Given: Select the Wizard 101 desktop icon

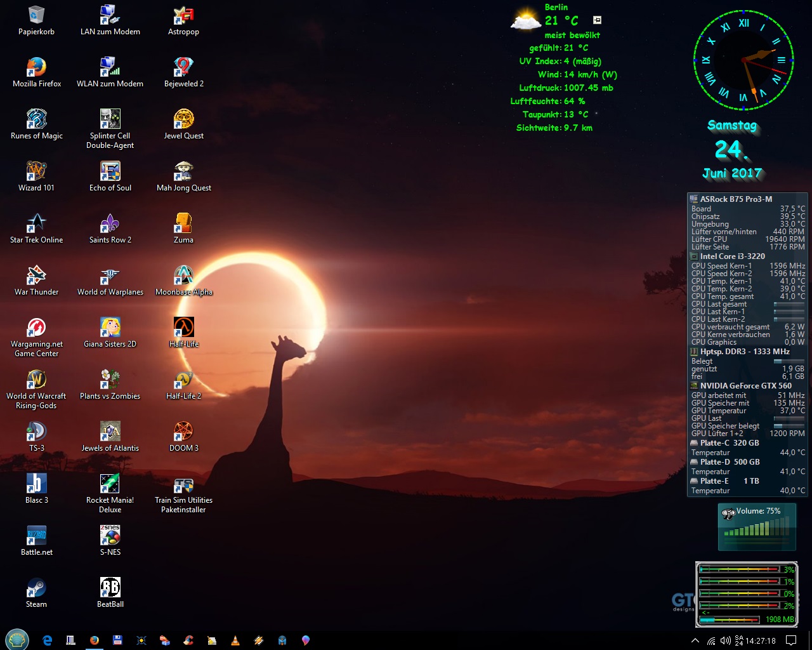Looking at the screenshot, I should click(x=37, y=176).
